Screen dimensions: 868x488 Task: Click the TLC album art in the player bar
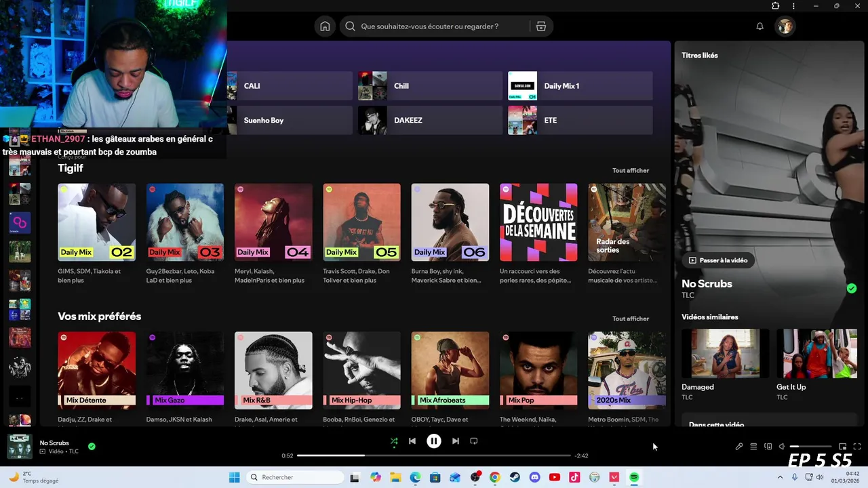20,447
